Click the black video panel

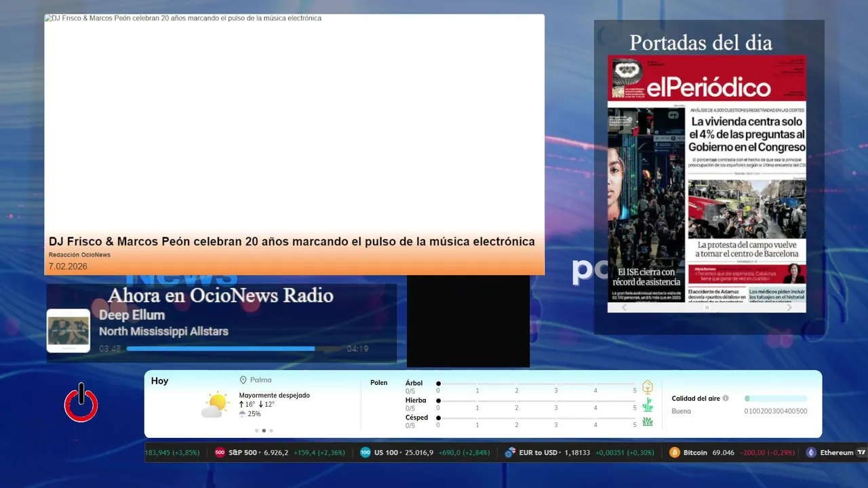pyautogui.click(x=468, y=321)
